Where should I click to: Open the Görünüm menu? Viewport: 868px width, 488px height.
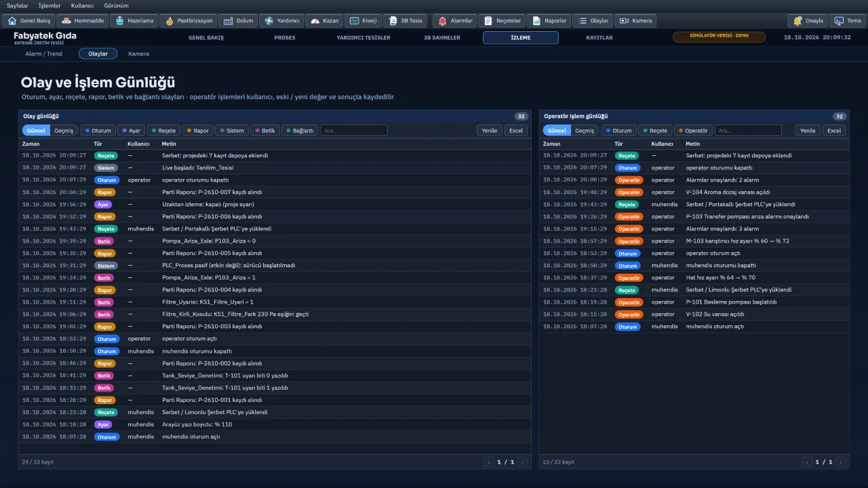[116, 5]
